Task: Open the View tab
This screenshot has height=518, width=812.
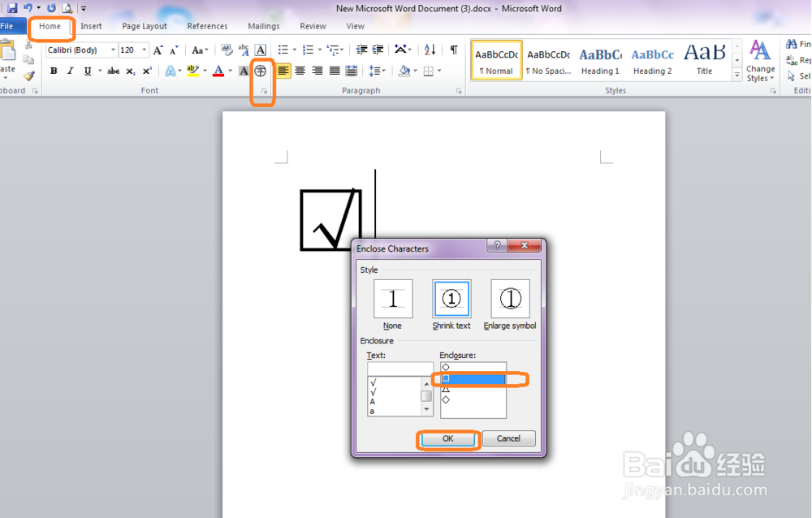Action: pyautogui.click(x=356, y=26)
